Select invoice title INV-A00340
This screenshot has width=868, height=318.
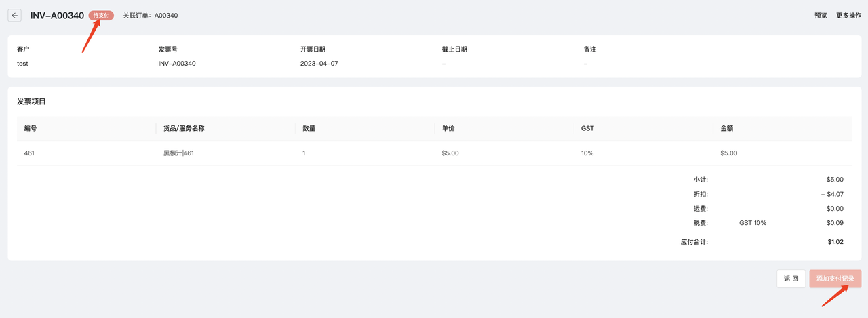point(57,15)
